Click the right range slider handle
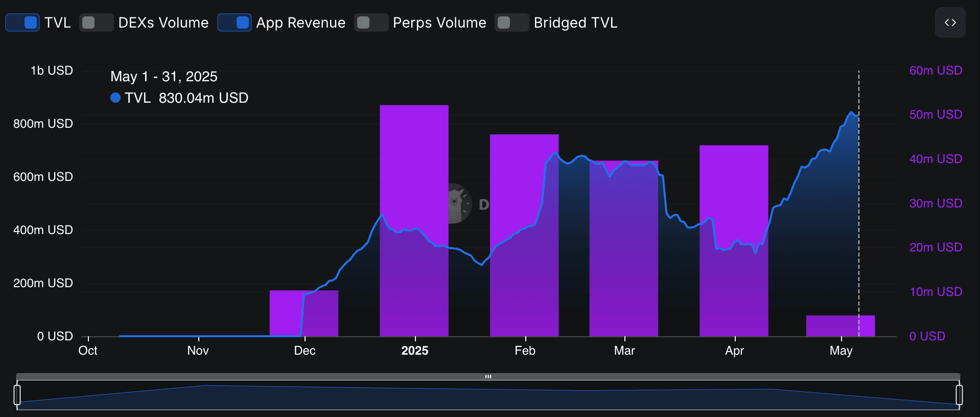This screenshot has width=980, height=417. click(x=959, y=395)
